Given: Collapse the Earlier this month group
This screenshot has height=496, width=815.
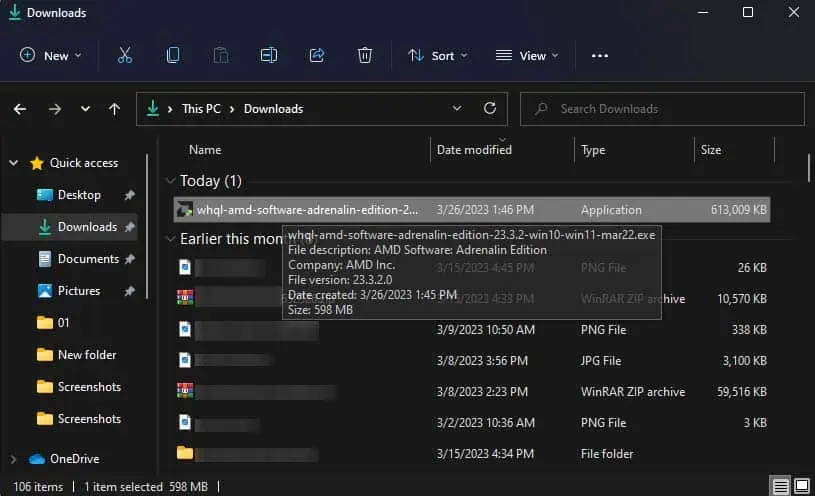Looking at the screenshot, I should point(170,239).
